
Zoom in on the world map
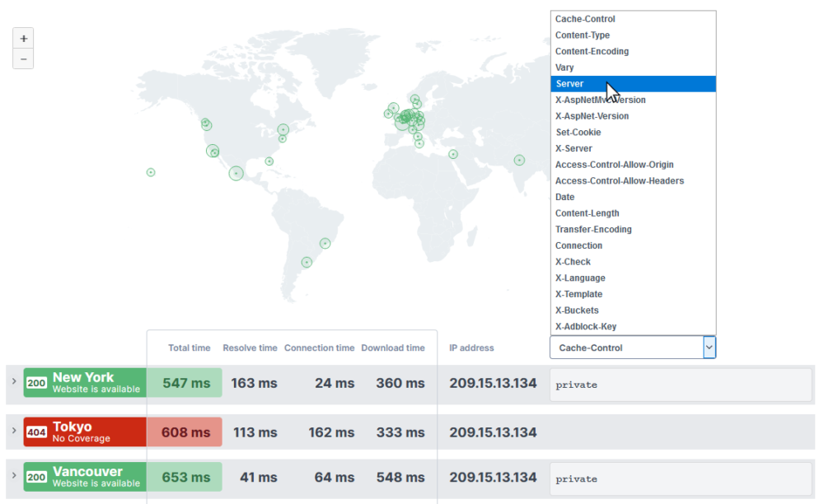point(23,39)
